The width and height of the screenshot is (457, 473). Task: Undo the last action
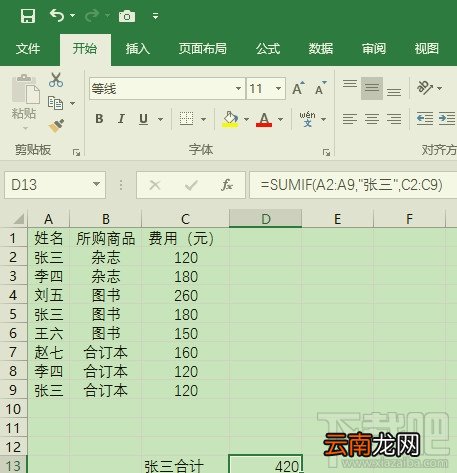pos(56,15)
